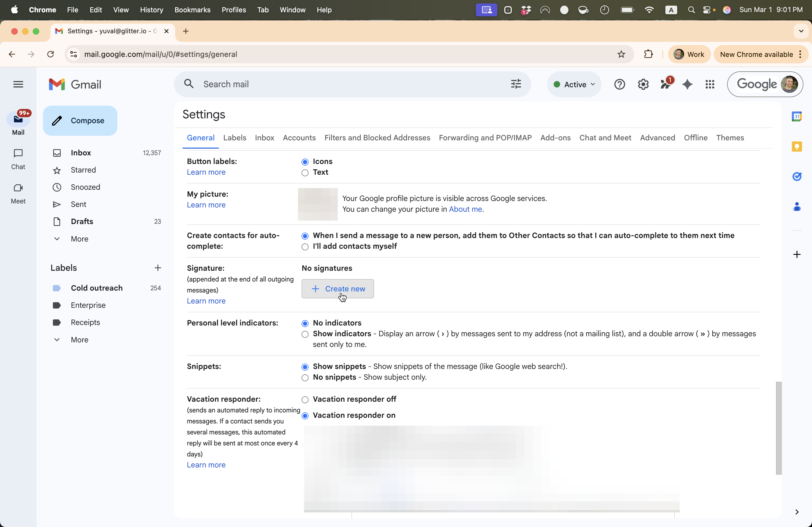Switch to Filters and Blocked Addresses tab
The width and height of the screenshot is (812, 527).
377,138
